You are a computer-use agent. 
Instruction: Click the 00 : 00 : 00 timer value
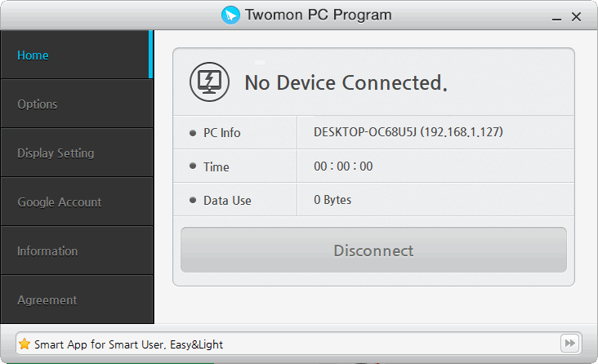click(x=343, y=166)
